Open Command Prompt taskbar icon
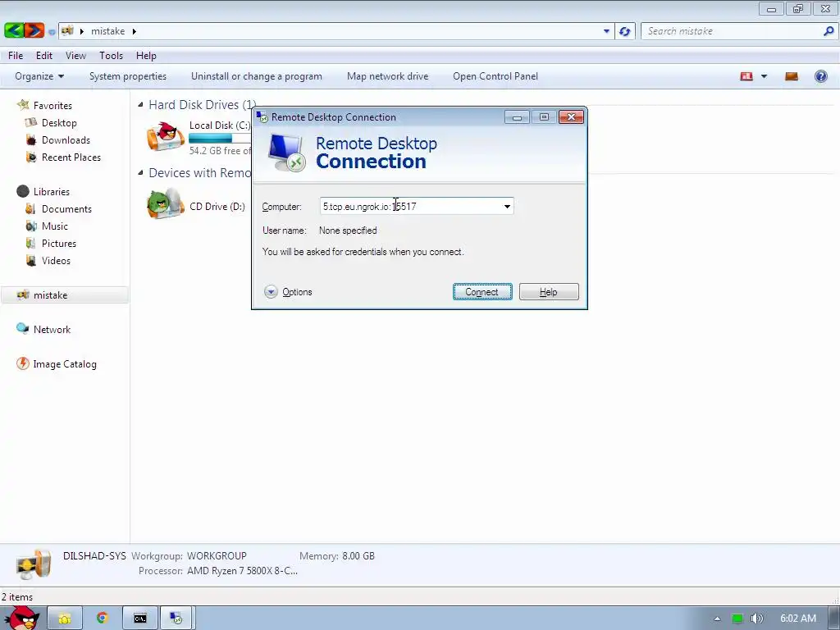This screenshot has height=630, width=840. click(x=140, y=619)
